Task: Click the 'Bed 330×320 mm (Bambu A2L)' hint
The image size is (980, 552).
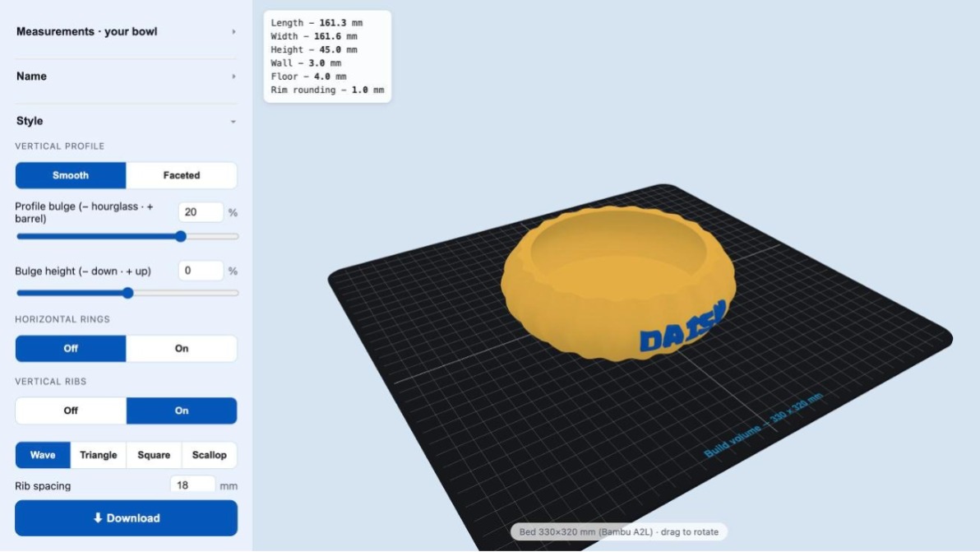Action: click(x=619, y=532)
